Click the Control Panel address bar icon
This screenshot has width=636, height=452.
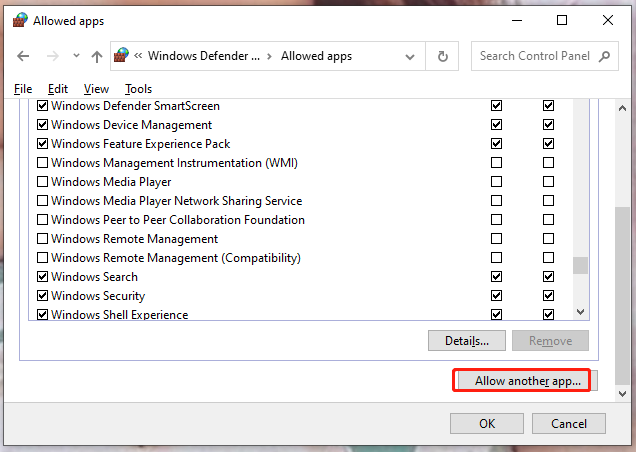click(123, 57)
